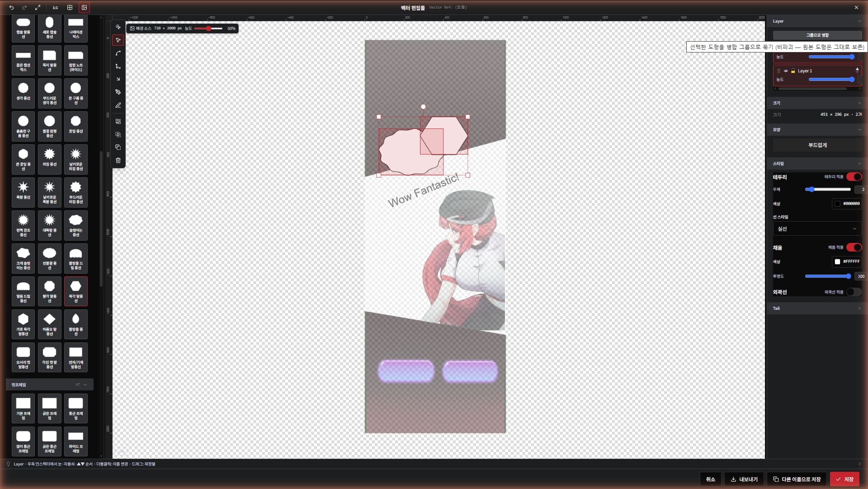Image resolution: width=868 pixels, height=489 pixels.
Task: Grab the drag handle of Layer 1
Action: click(778, 71)
